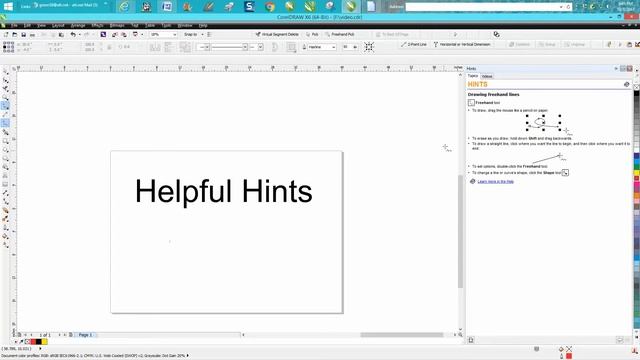Open the freehand smoothing value dropdown
Screen dimensions: 640x360
pyautogui.click(x=355, y=47)
